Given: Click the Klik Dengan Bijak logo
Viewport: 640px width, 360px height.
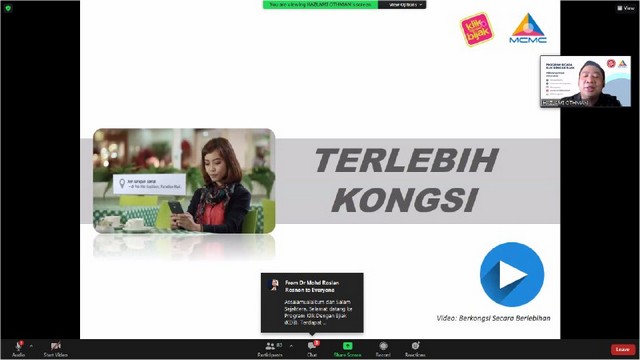Looking at the screenshot, I should pyautogui.click(x=477, y=29).
